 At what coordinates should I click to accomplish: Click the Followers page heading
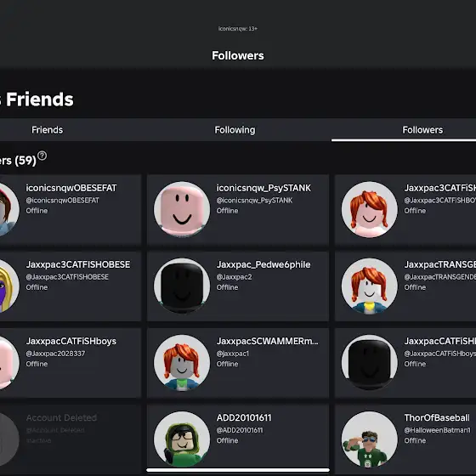pos(238,55)
